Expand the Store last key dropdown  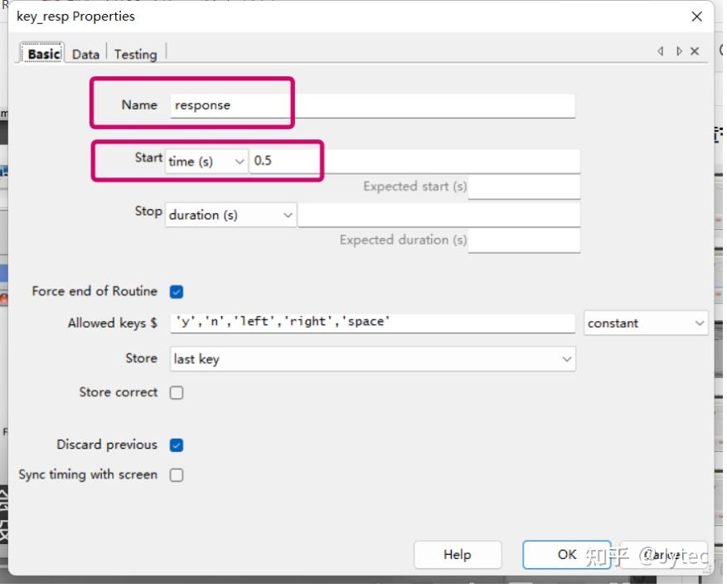(x=373, y=360)
